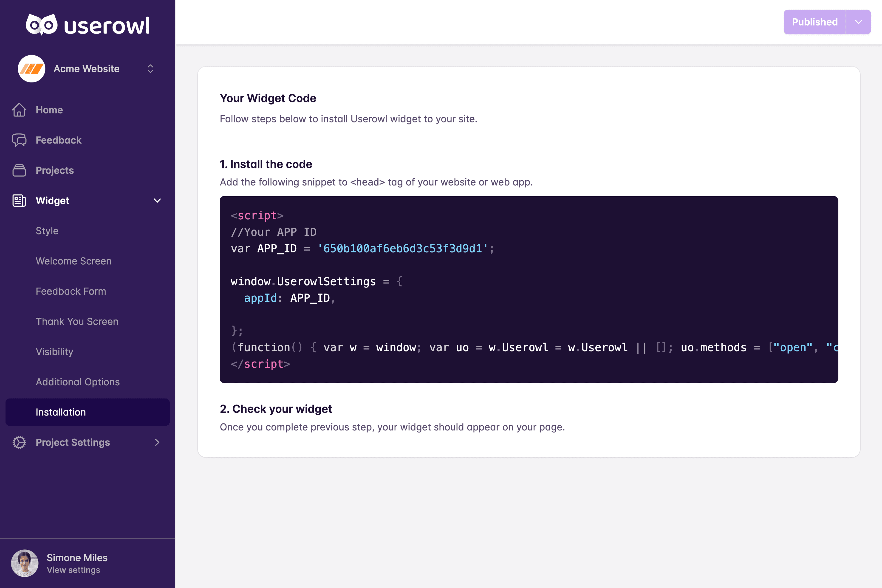Viewport: 882px width, 588px height.
Task: Open the Published dropdown arrow
Action: pos(858,22)
